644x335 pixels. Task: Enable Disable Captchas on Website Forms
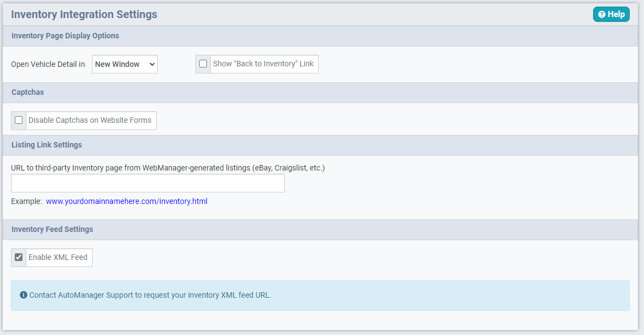(x=18, y=120)
